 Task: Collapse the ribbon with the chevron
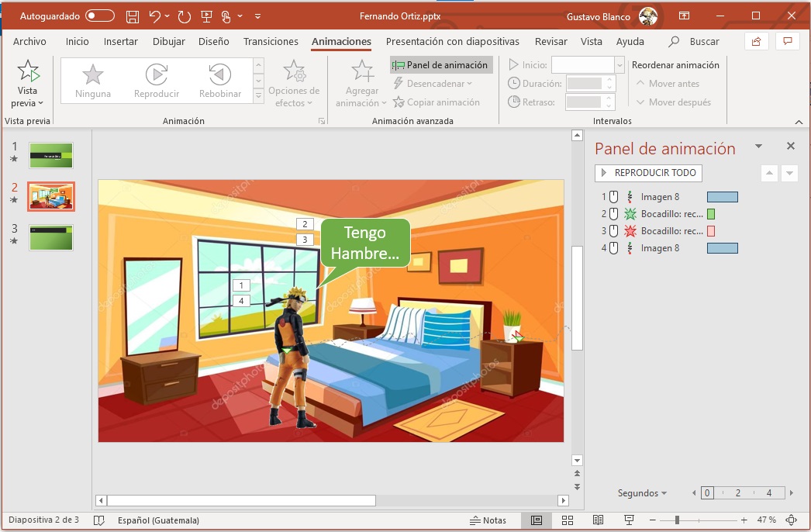pyautogui.click(x=799, y=122)
